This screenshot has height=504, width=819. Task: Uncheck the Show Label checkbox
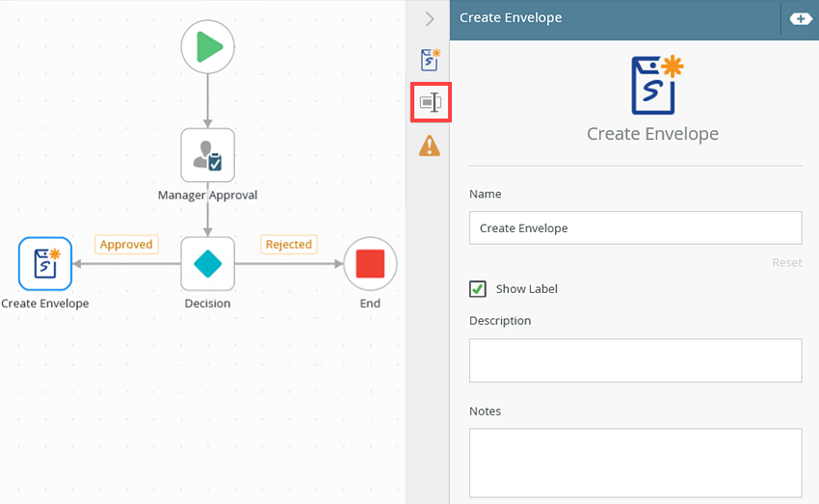[477, 289]
